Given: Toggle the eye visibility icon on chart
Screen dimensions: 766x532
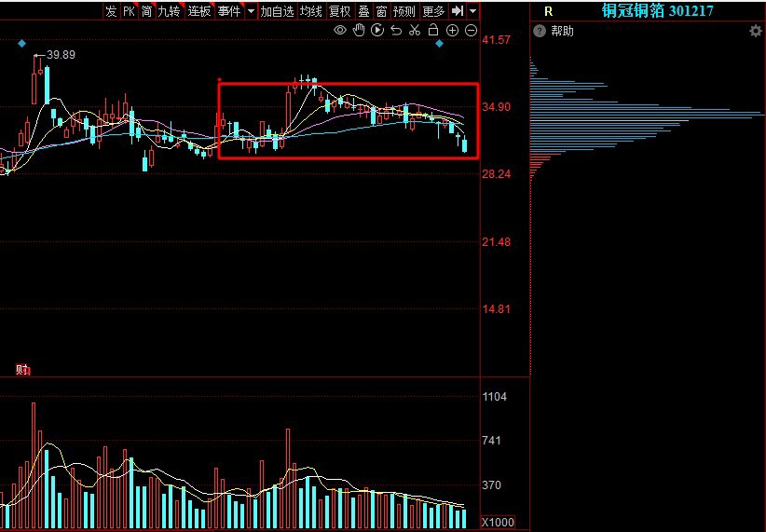Looking at the screenshot, I should coord(340,31).
